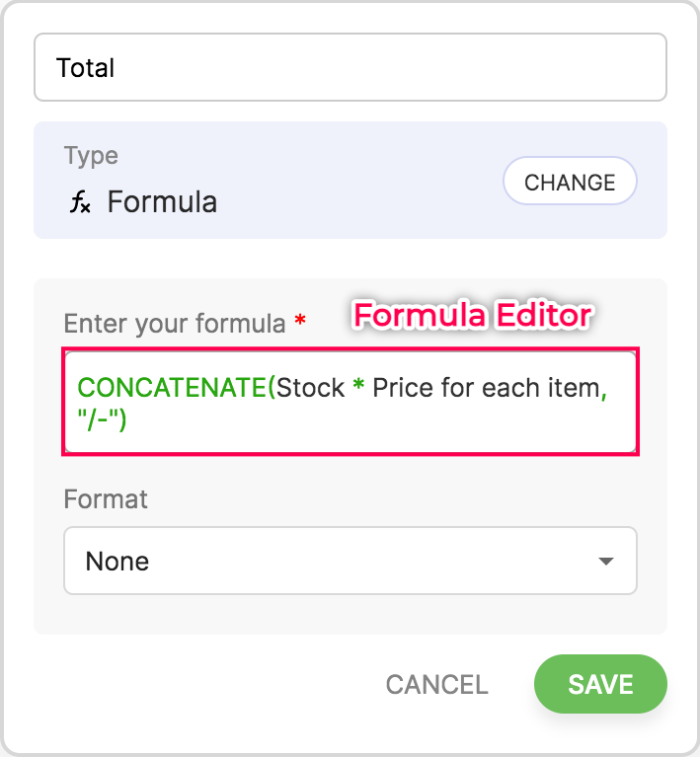Select None value in Format box

[x=117, y=562]
